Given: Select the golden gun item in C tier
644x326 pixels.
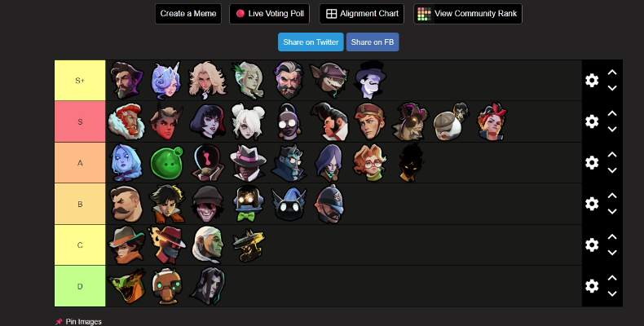Looking at the screenshot, I should 249,245.
